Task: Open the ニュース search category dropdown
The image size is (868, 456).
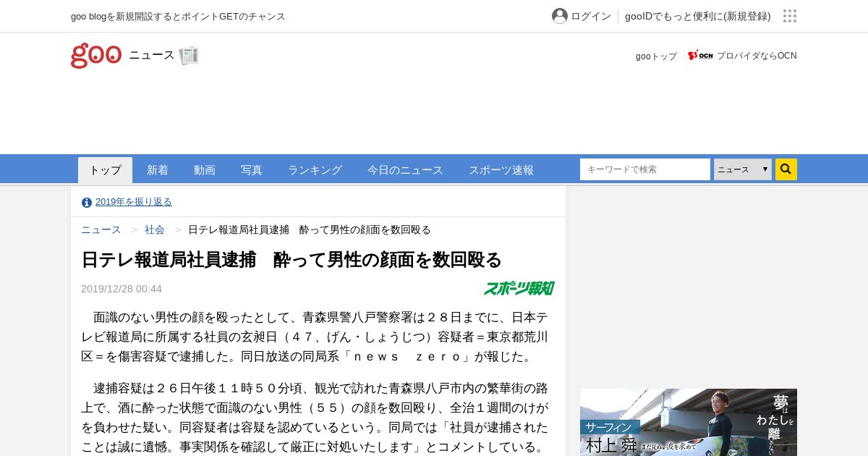Action: [x=743, y=169]
